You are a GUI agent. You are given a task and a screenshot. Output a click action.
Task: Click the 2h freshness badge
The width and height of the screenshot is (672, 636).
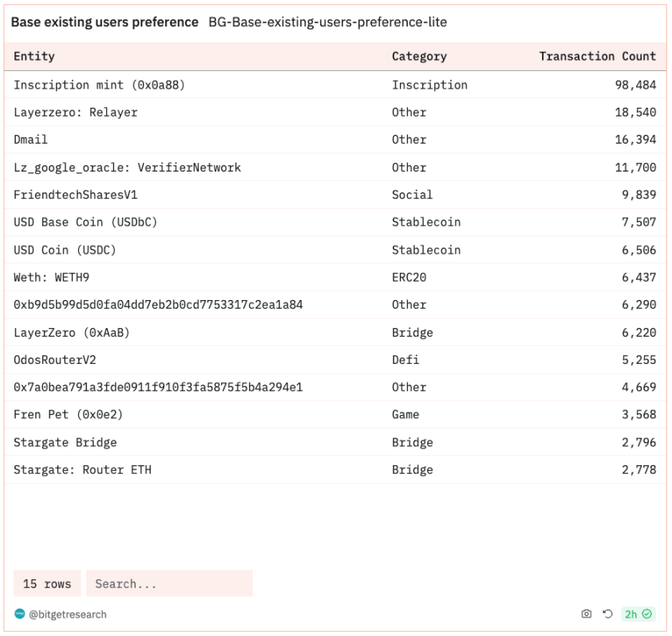tap(638, 614)
